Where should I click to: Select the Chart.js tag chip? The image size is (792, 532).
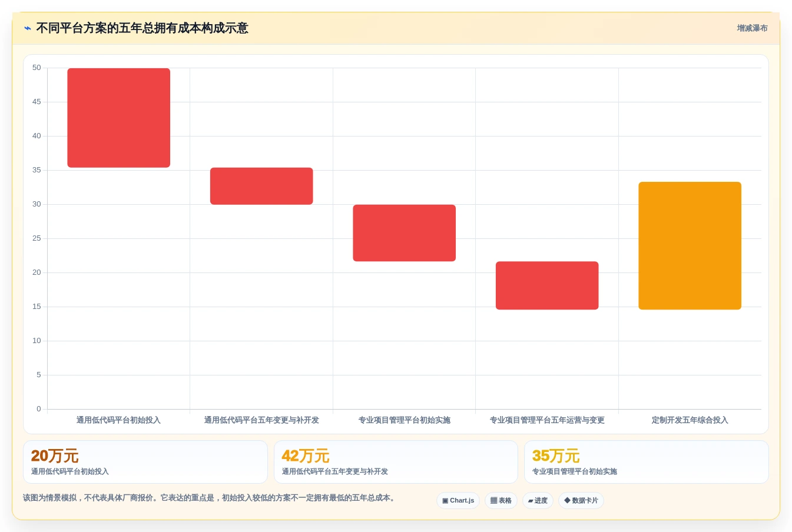click(x=458, y=501)
